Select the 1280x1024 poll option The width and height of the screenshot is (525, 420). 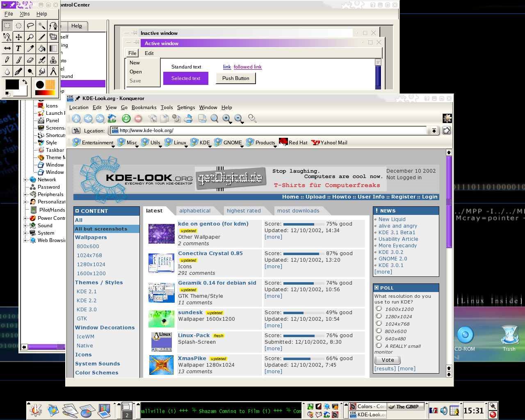[x=379, y=316]
